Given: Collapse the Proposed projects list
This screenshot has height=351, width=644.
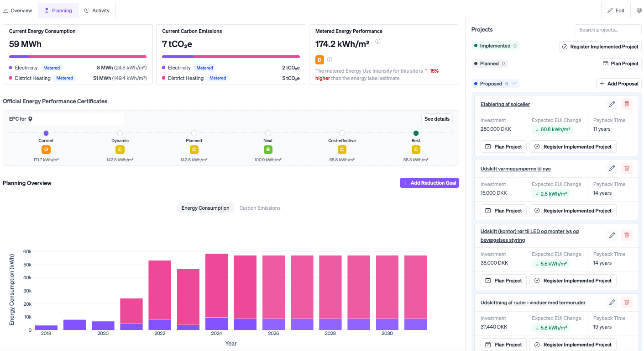Looking at the screenshot, I should (495, 84).
